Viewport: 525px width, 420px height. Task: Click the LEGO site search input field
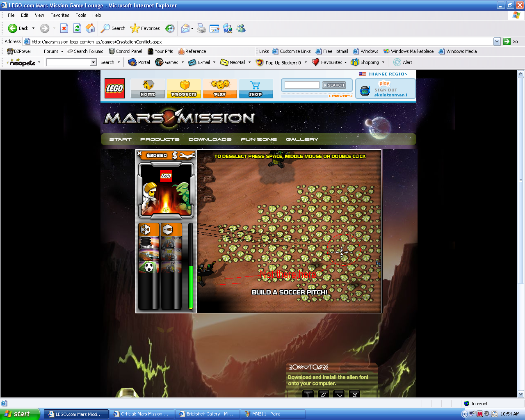click(302, 85)
